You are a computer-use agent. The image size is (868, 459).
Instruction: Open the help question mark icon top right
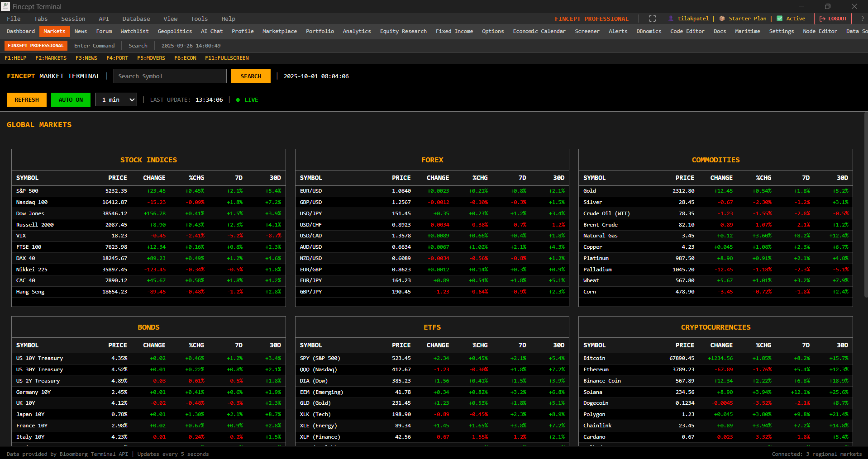pyautogui.click(x=863, y=19)
